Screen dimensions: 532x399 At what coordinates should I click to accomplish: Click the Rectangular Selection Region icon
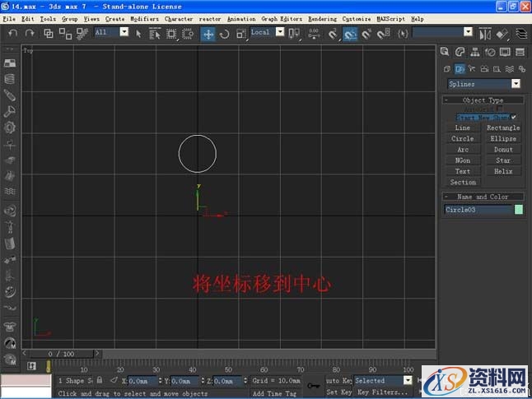pos(171,34)
